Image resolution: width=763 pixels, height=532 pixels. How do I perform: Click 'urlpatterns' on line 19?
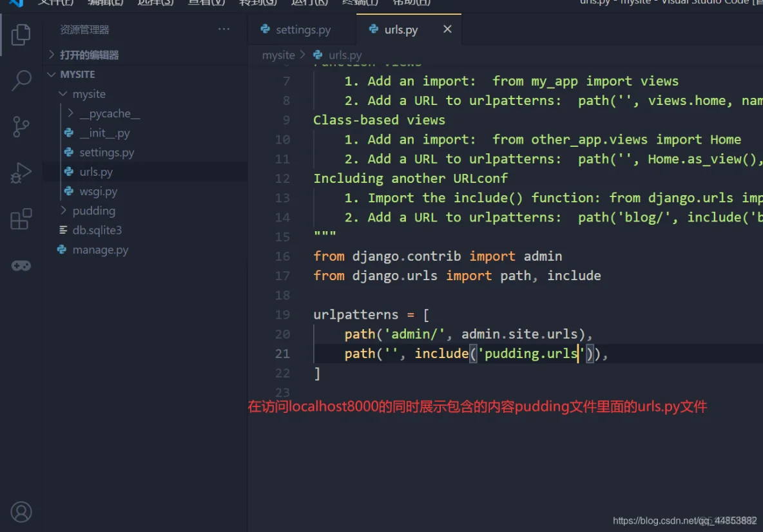(x=356, y=315)
